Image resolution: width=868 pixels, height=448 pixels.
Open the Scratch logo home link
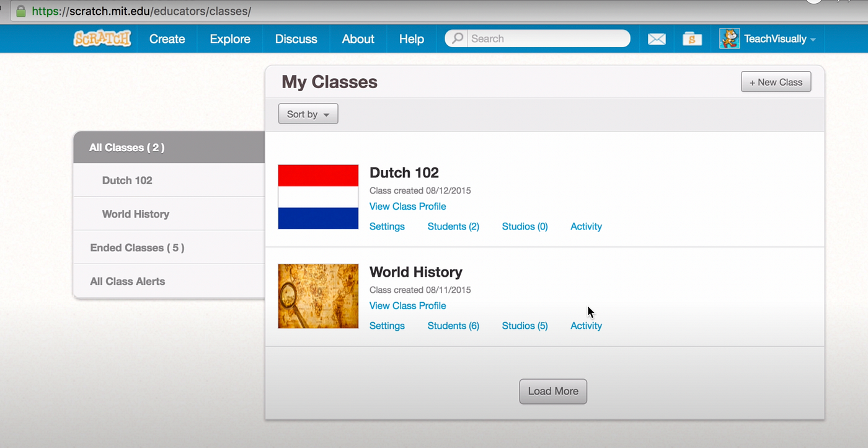102,38
